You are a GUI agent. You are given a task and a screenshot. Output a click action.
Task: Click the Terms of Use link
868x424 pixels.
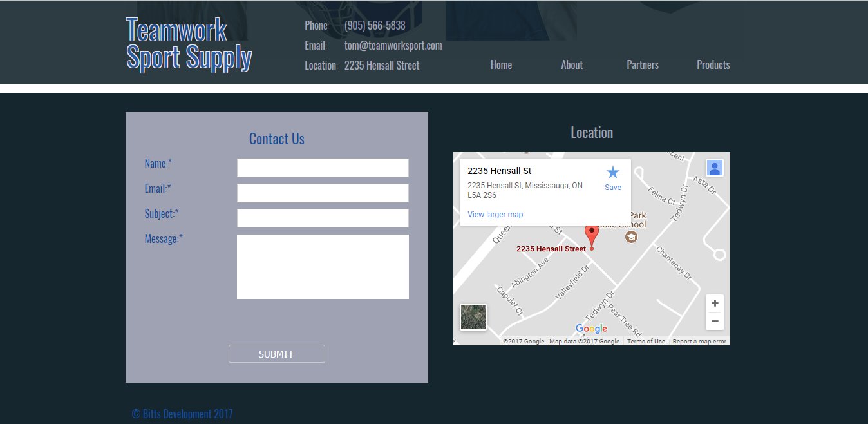click(646, 342)
